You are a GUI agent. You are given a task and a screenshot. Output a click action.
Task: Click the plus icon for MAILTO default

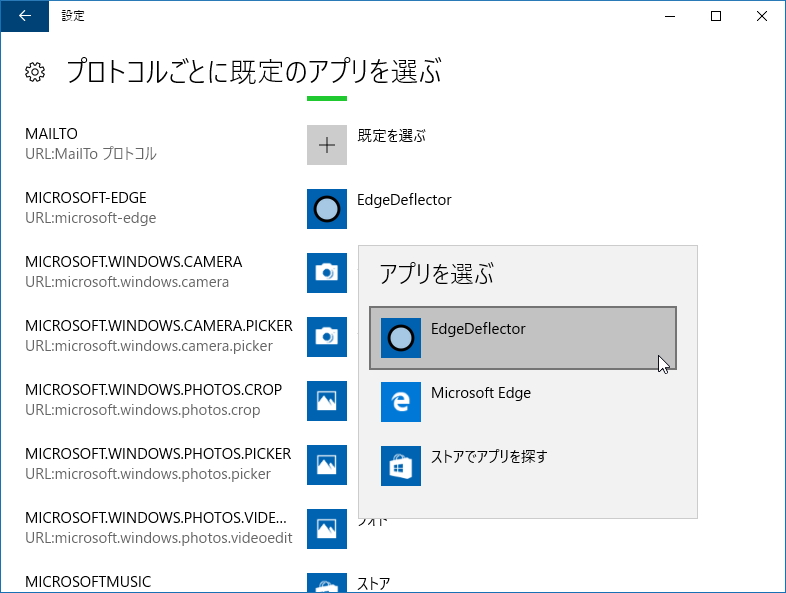point(327,145)
